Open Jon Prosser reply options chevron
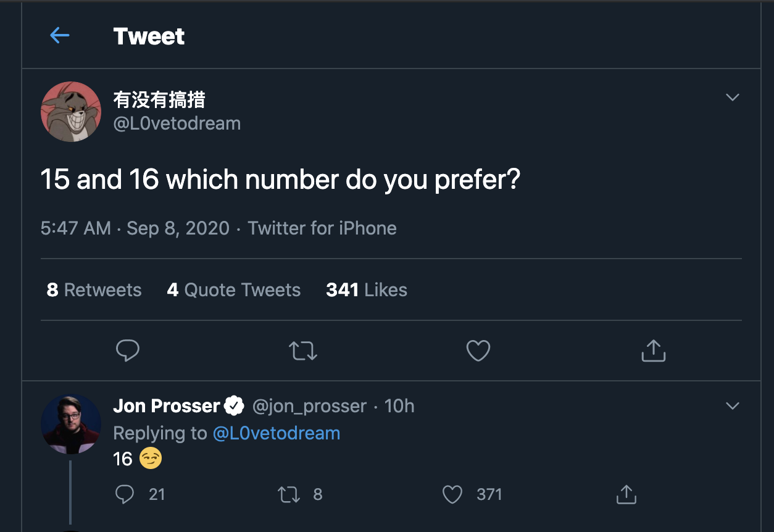 (732, 406)
